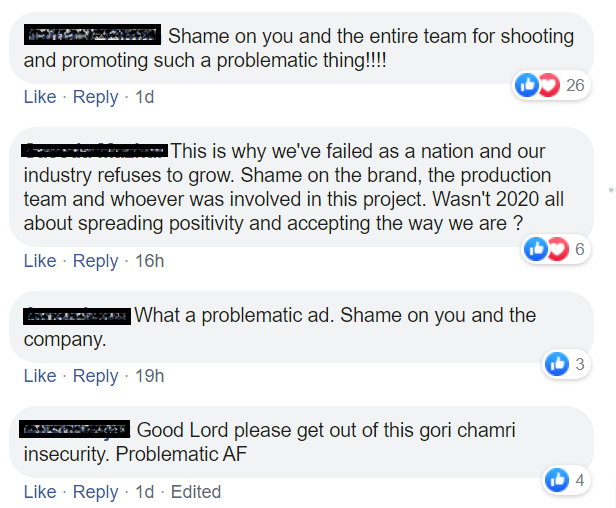Open redacted author name of first comment

tap(92, 35)
